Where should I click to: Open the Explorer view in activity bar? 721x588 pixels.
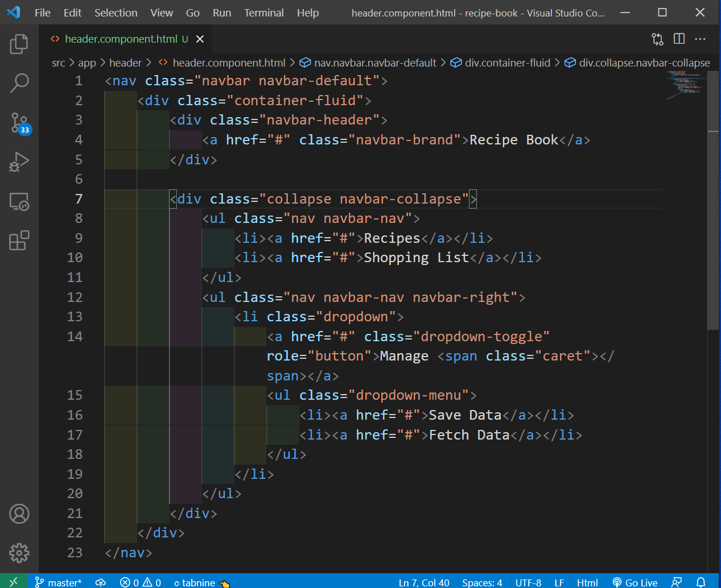[x=19, y=44]
